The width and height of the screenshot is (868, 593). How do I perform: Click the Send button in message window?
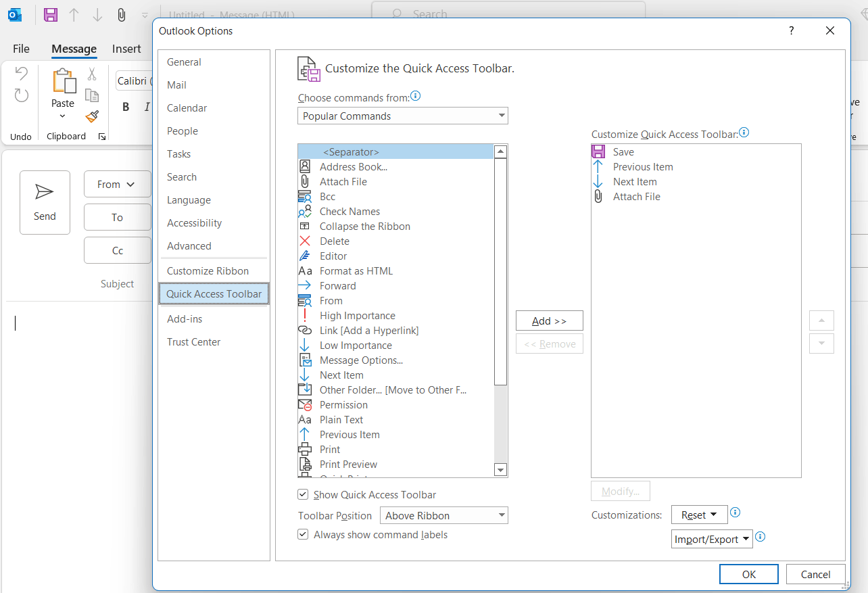(x=45, y=202)
